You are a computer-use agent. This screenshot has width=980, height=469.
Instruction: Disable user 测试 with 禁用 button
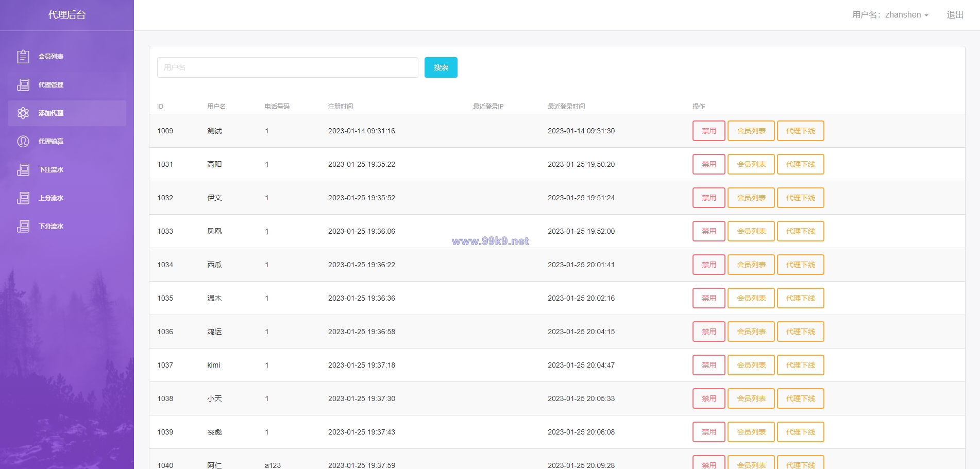[x=709, y=131]
